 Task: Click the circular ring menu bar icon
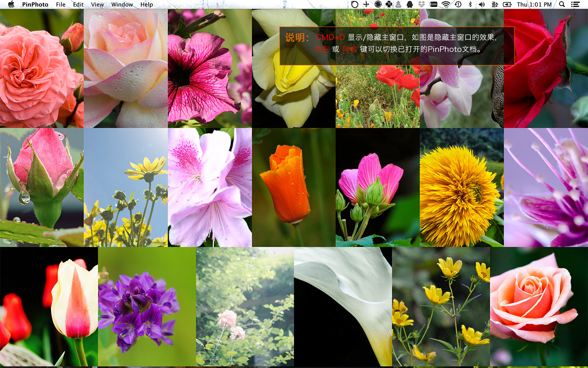355,4
